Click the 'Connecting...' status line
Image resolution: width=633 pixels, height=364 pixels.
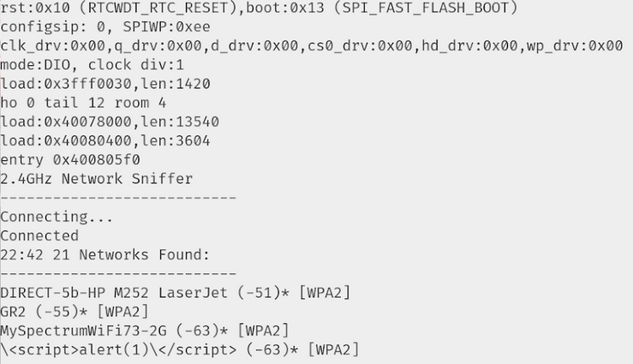click(57, 217)
